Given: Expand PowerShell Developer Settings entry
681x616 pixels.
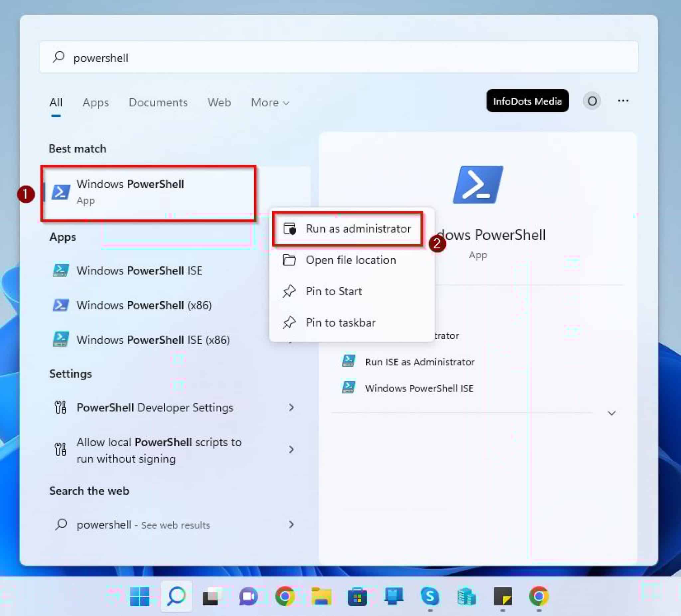Looking at the screenshot, I should 155,407.
